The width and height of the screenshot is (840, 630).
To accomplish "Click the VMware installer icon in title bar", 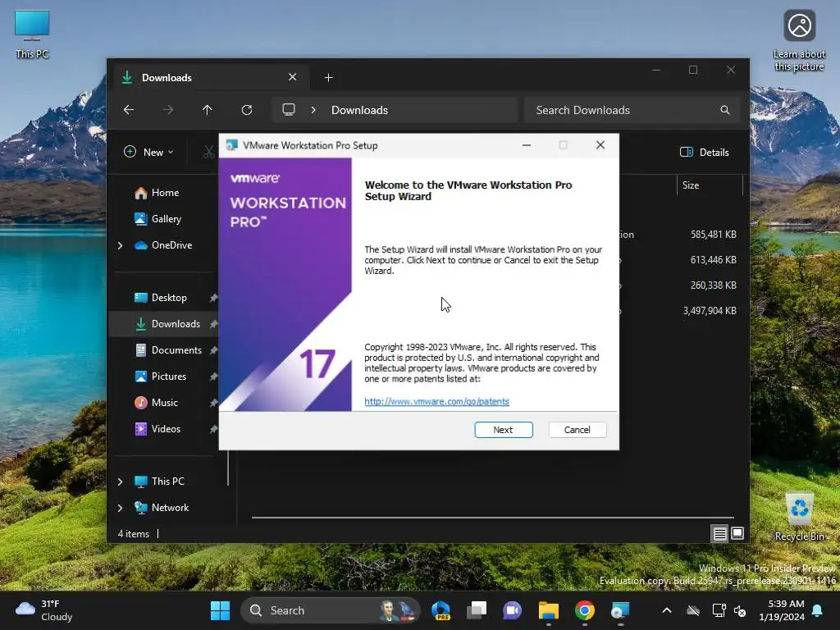I will 231,145.
